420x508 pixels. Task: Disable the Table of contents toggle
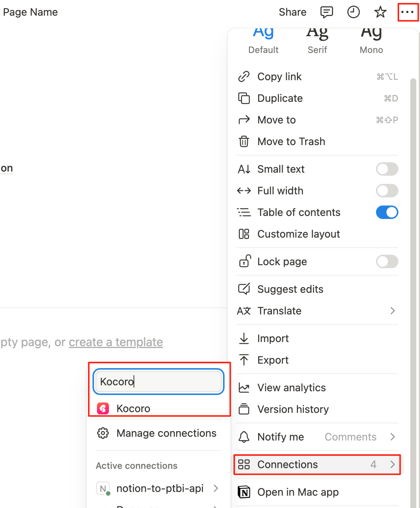pyautogui.click(x=387, y=212)
